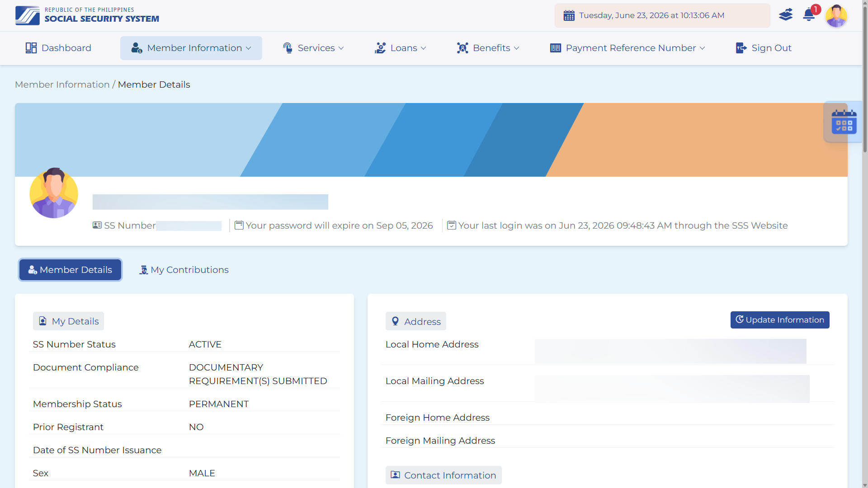Click the Member Information breadcrumb link

[x=62, y=84]
